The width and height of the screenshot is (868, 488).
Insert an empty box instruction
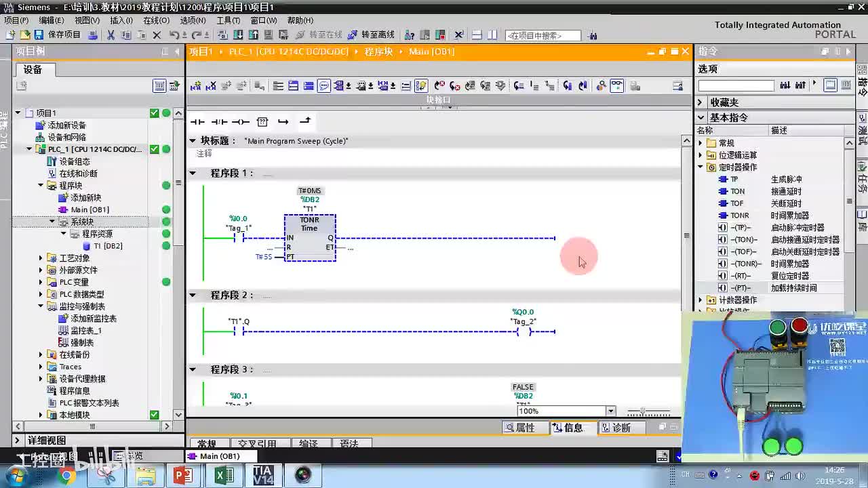coord(262,122)
